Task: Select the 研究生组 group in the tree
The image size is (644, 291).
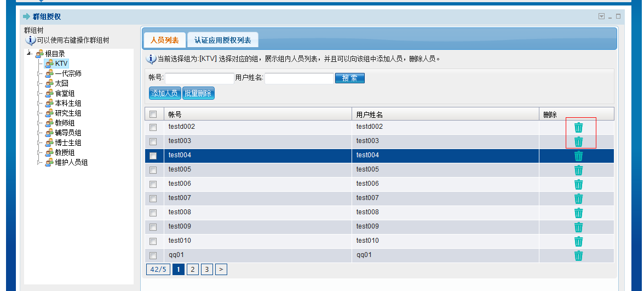Action: pyautogui.click(x=68, y=113)
